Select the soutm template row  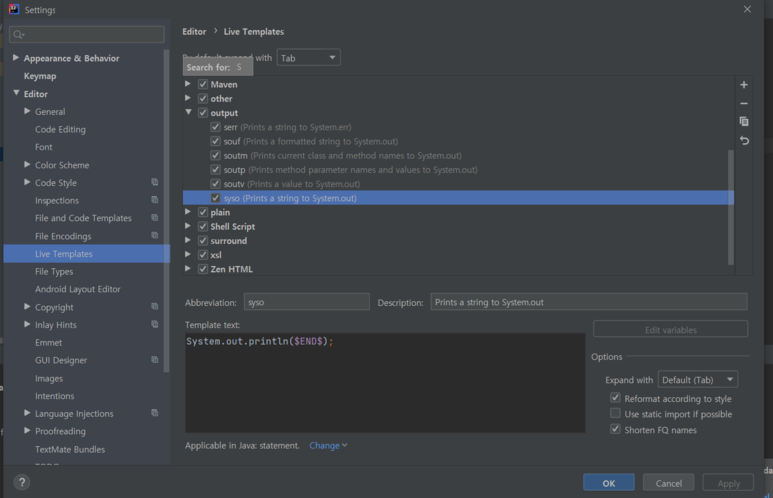(458, 155)
